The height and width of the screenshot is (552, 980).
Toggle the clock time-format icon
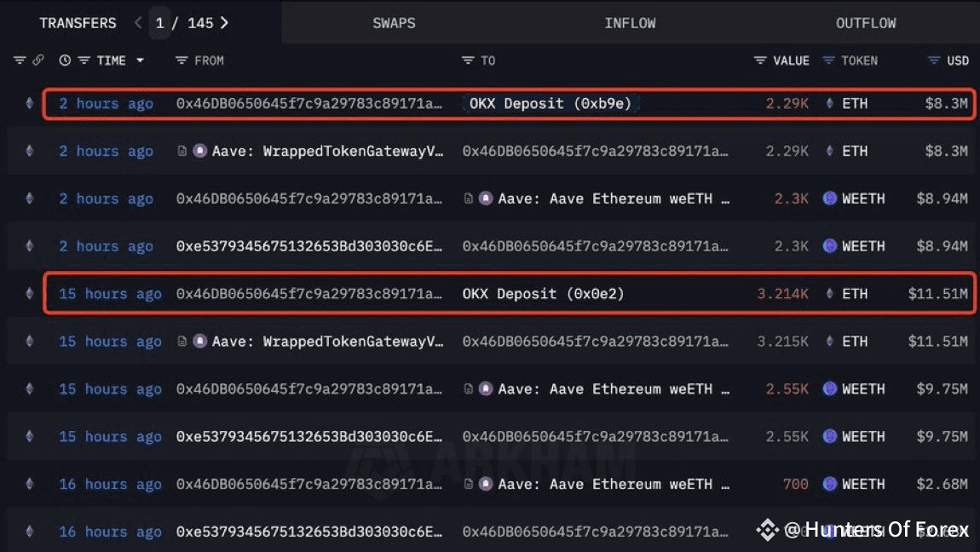point(65,60)
